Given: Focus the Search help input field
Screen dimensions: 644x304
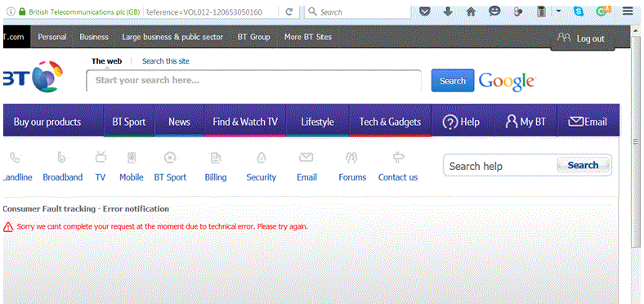Looking at the screenshot, I should 500,166.
